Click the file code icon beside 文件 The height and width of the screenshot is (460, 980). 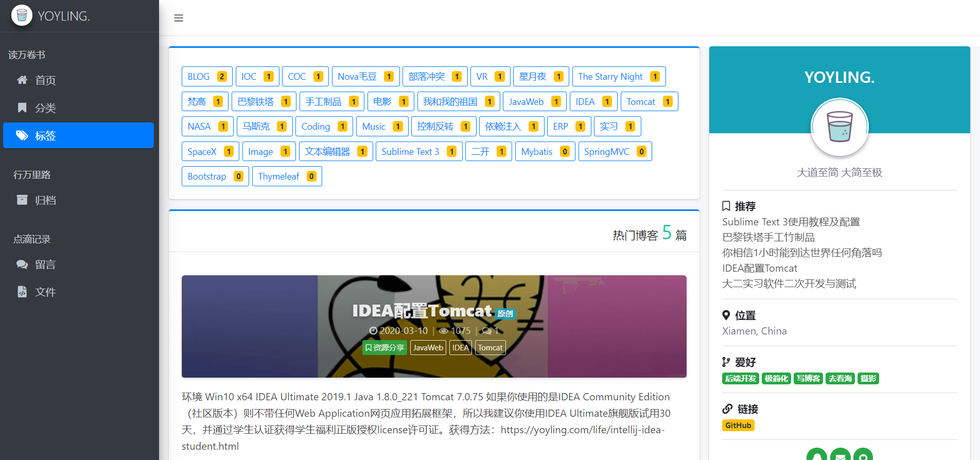pyautogui.click(x=22, y=292)
